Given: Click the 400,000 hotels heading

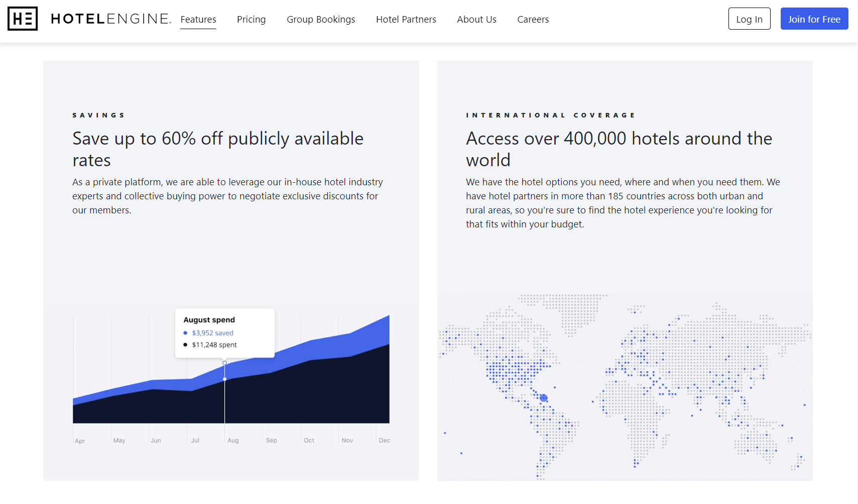Looking at the screenshot, I should (619, 149).
